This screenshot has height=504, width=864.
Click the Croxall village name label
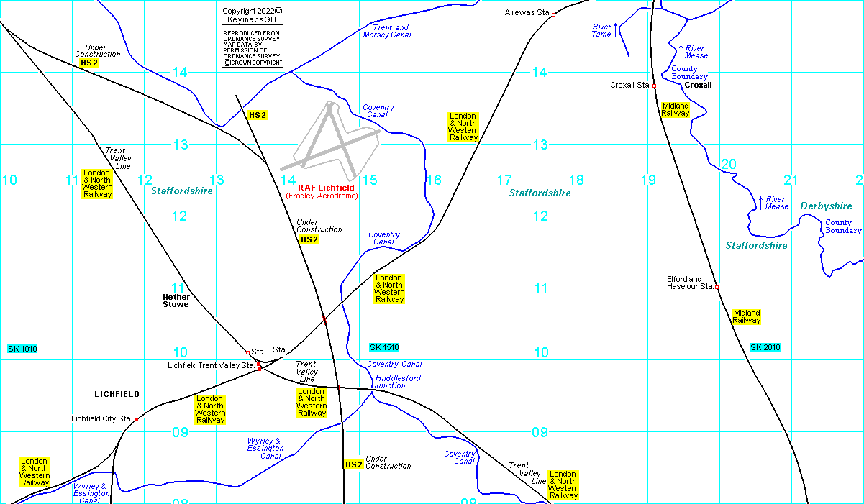(698, 85)
